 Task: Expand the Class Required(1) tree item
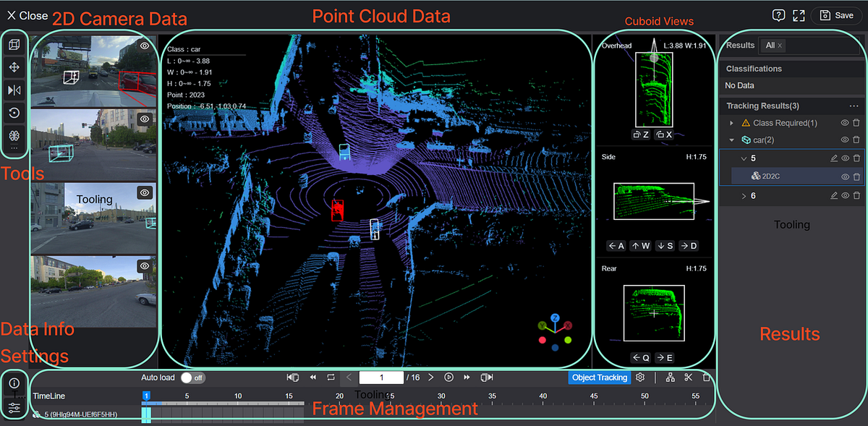click(732, 122)
